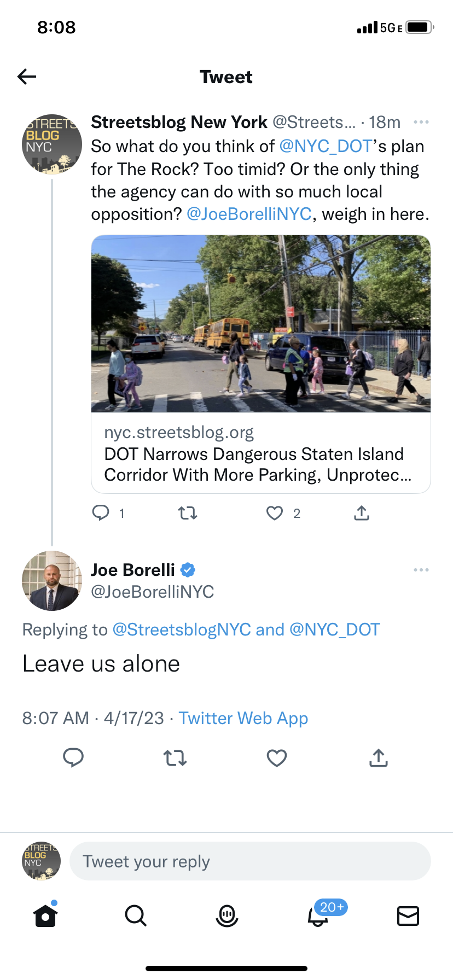Open the Twitter Web App source link
453x980 pixels.
[x=243, y=718]
